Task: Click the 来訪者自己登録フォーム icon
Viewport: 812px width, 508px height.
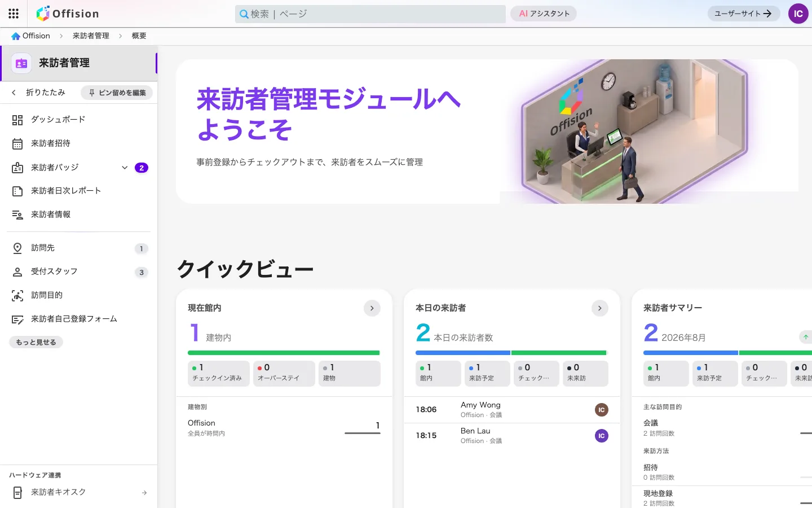Action: 17,319
